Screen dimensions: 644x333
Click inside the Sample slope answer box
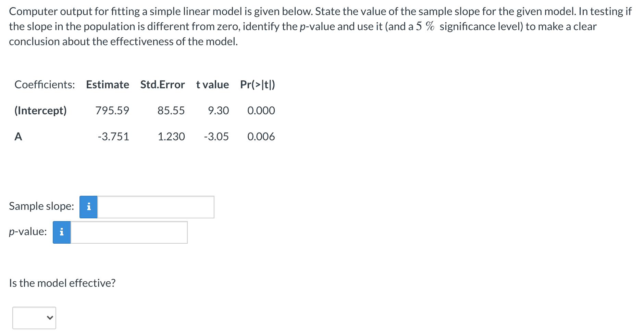156,206
